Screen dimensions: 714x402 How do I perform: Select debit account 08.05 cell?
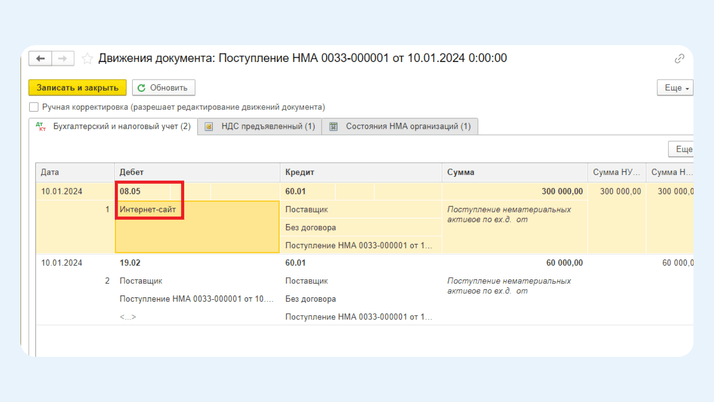(143, 191)
